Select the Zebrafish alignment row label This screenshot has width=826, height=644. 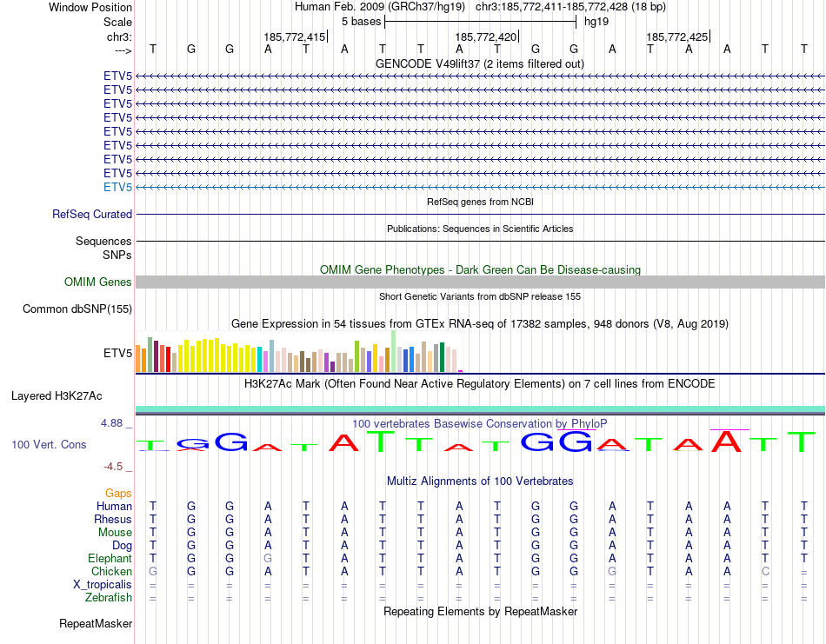click(109, 598)
